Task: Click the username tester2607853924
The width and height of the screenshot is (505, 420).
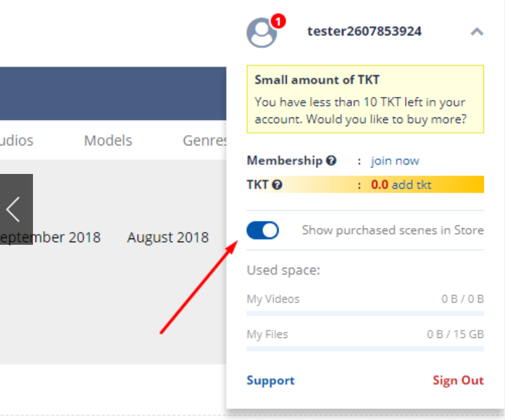Action: coord(364,31)
